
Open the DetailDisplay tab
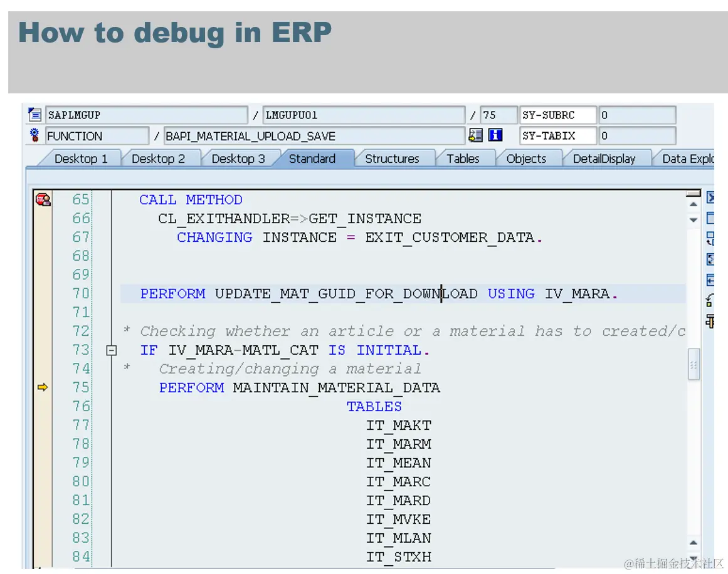click(x=604, y=159)
